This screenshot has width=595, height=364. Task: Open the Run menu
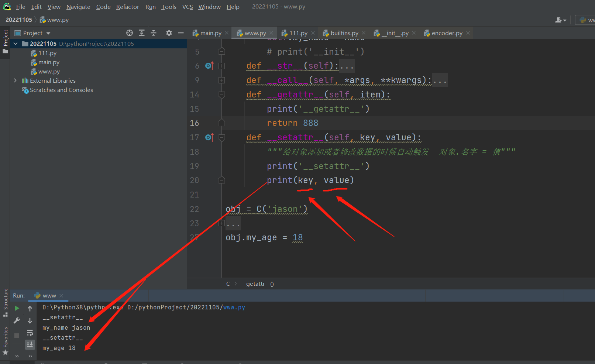[x=151, y=7]
